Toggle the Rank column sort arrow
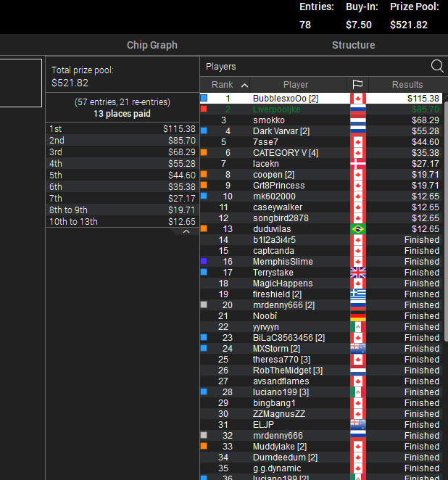 click(x=244, y=85)
